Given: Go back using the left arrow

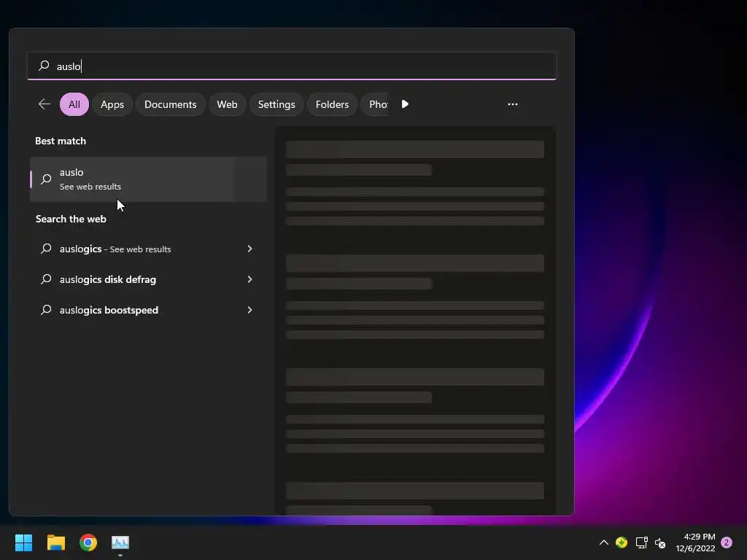Looking at the screenshot, I should click(x=44, y=104).
